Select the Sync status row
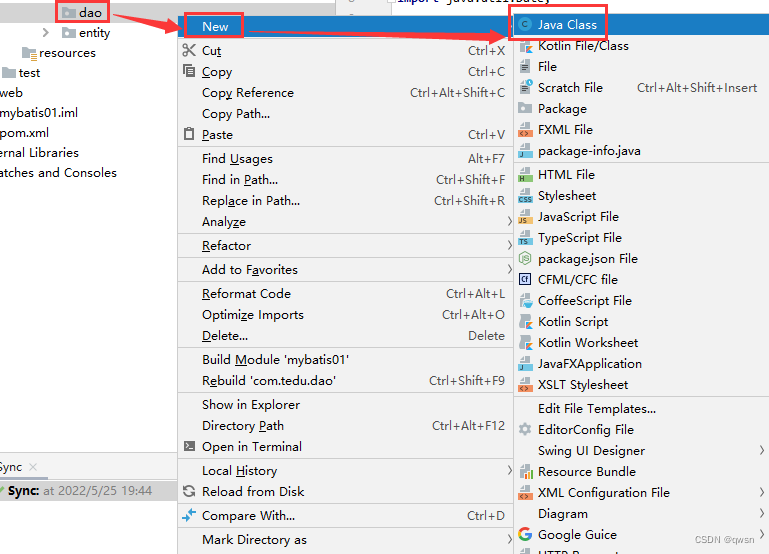This screenshot has width=769, height=554. click(88, 491)
